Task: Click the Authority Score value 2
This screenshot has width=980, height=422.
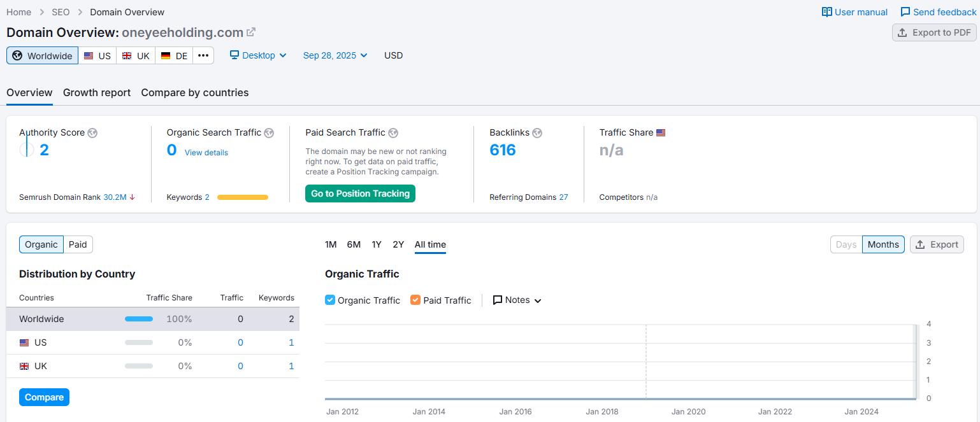Action: (x=44, y=150)
